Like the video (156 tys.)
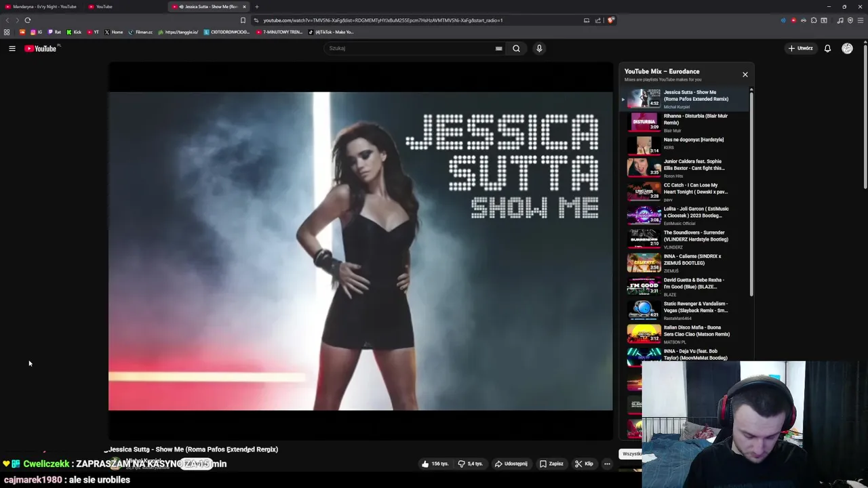This screenshot has width=868, height=488. click(x=435, y=464)
